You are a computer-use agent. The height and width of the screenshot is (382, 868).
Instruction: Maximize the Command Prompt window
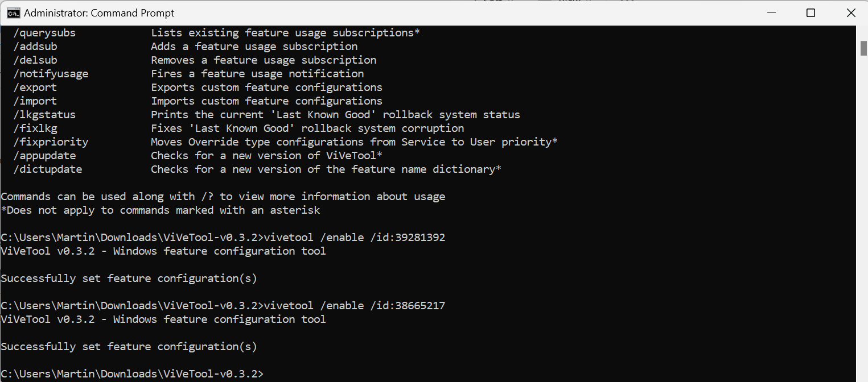pyautogui.click(x=811, y=13)
